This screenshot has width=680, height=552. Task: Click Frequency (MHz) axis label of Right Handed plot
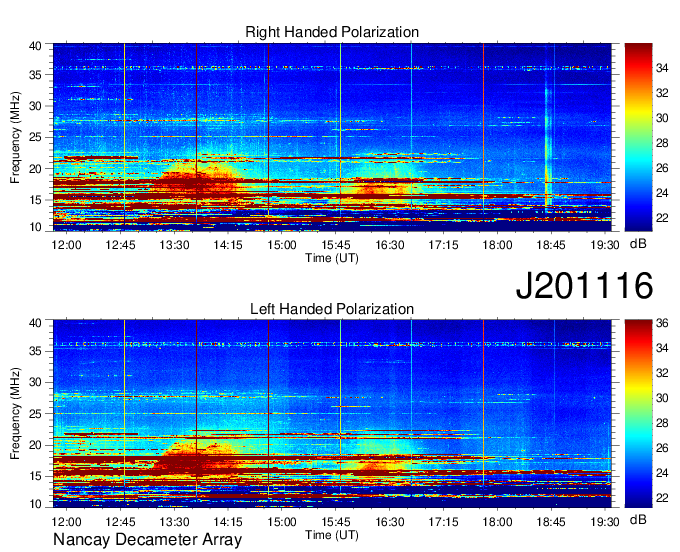(x=15, y=137)
